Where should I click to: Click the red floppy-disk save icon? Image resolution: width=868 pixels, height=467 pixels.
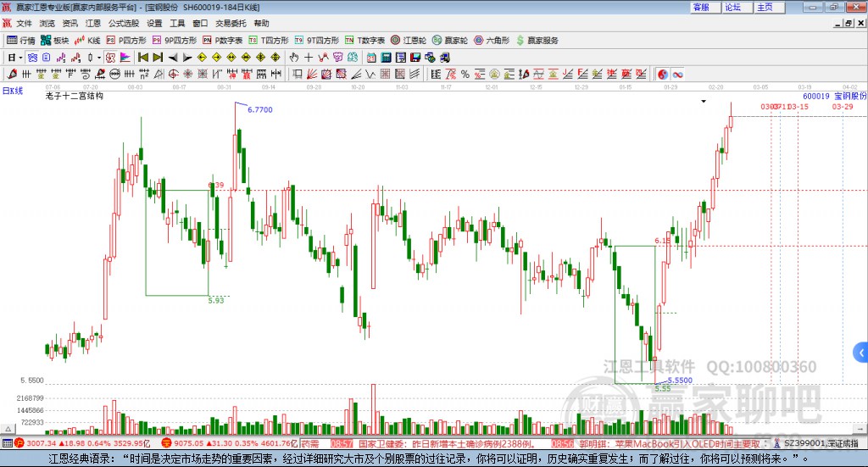(415, 58)
